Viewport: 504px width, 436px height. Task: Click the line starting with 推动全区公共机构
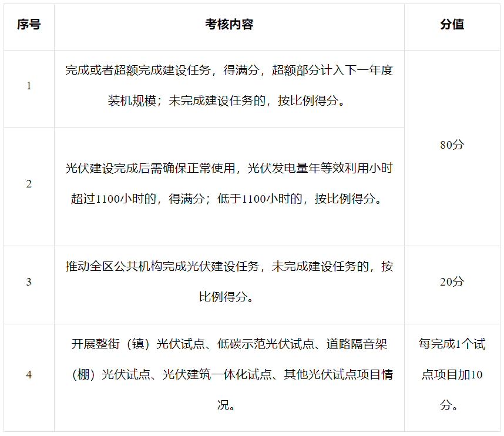[x=229, y=267]
